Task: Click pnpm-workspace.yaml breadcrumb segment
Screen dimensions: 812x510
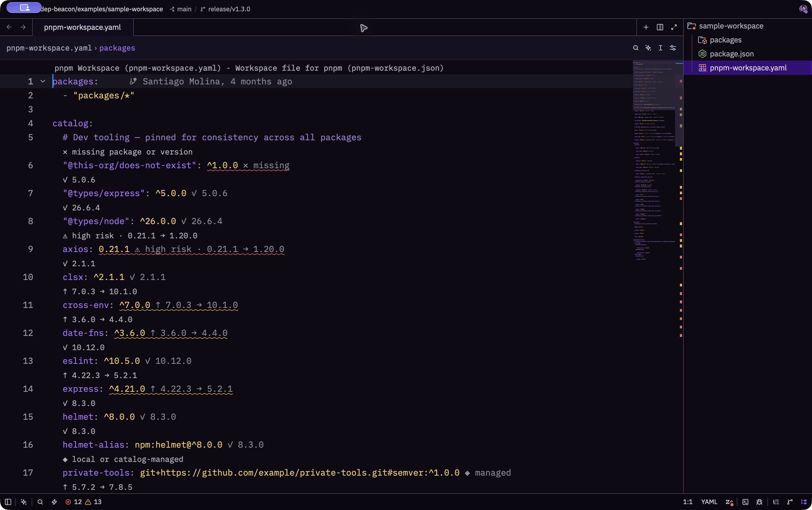Action: coord(49,48)
